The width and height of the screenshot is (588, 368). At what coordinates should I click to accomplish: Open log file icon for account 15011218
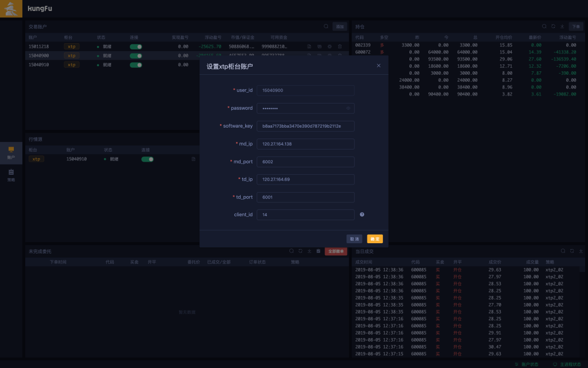click(309, 47)
